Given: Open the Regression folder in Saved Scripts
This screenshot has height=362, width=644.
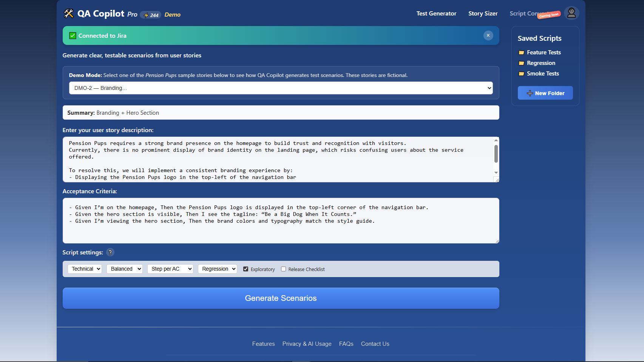Looking at the screenshot, I should pyautogui.click(x=541, y=63).
